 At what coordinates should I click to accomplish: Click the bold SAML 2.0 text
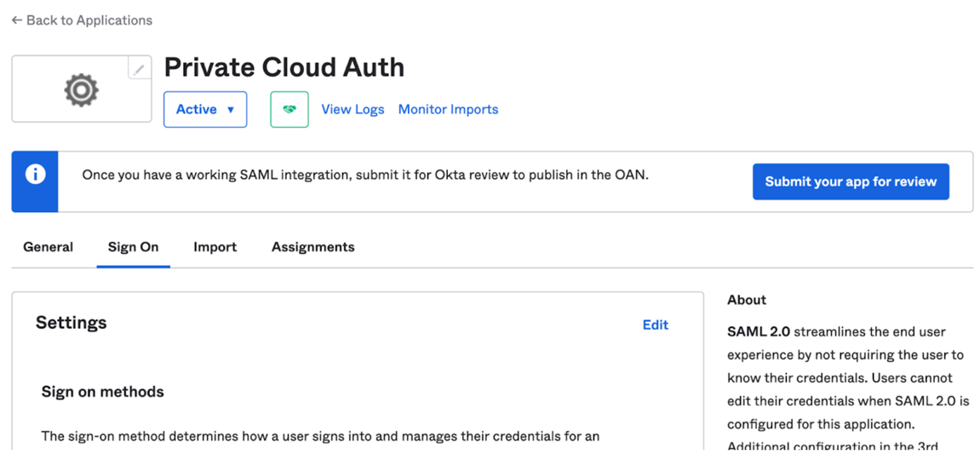[758, 332]
